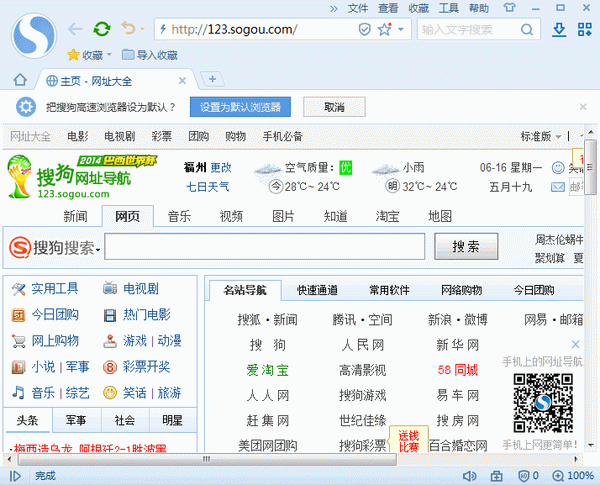Switch to the 网络购物 tab
The width and height of the screenshot is (600, 485).
pyautogui.click(x=461, y=291)
